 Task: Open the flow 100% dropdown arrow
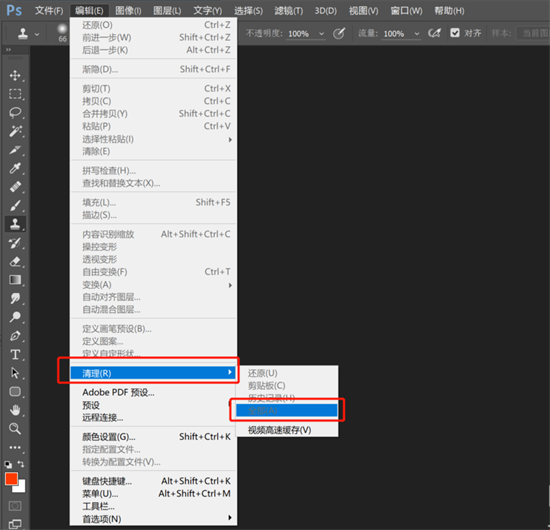click(x=417, y=34)
